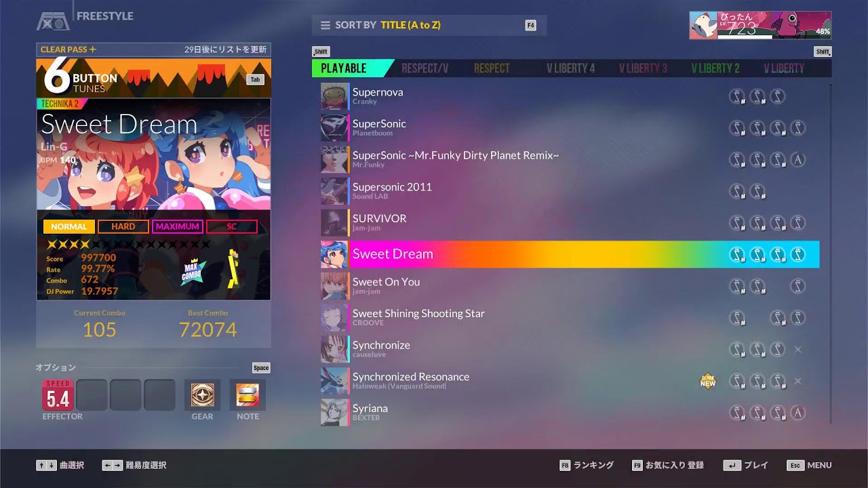This screenshot has height=488, width=868.
Task: Click Supernova's first difficulty circle icon
Action: tap(737, 96)
